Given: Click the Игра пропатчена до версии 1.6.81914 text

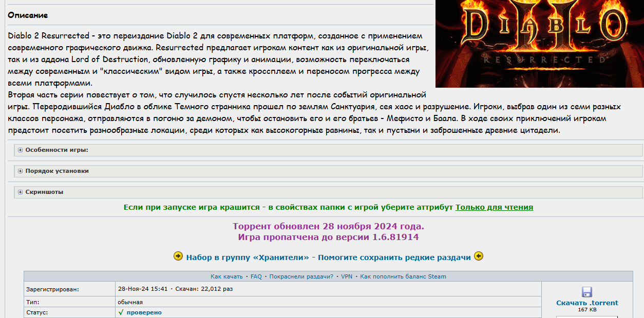Looking at the screenshot, I should (328, 237).
